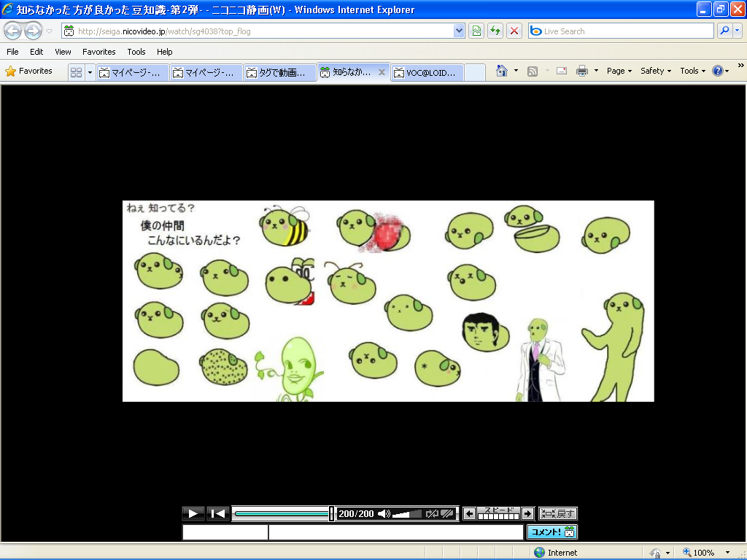
Task: Open the File menu
Action: tap(12, 52)
